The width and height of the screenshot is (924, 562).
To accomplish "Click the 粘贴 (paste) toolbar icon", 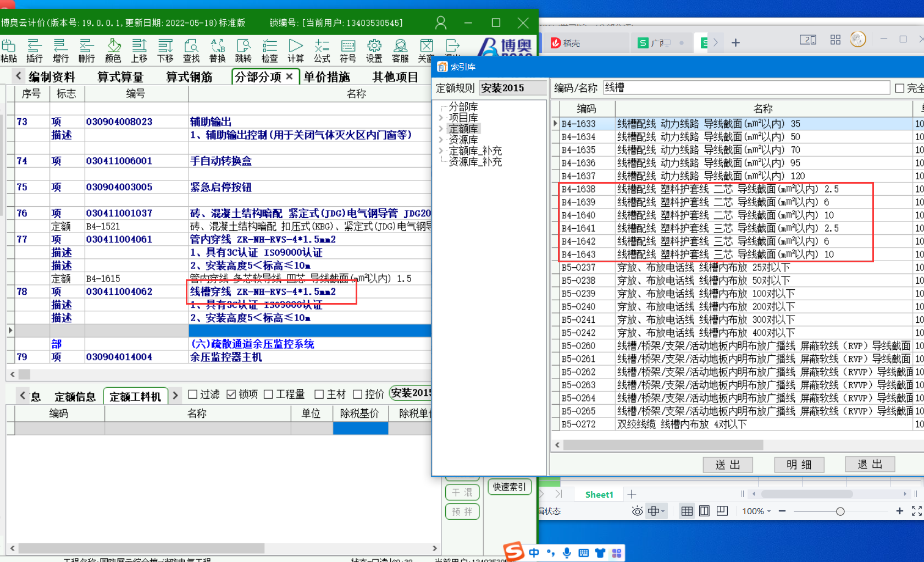I will pyautogui.click(x=8, y=51).
